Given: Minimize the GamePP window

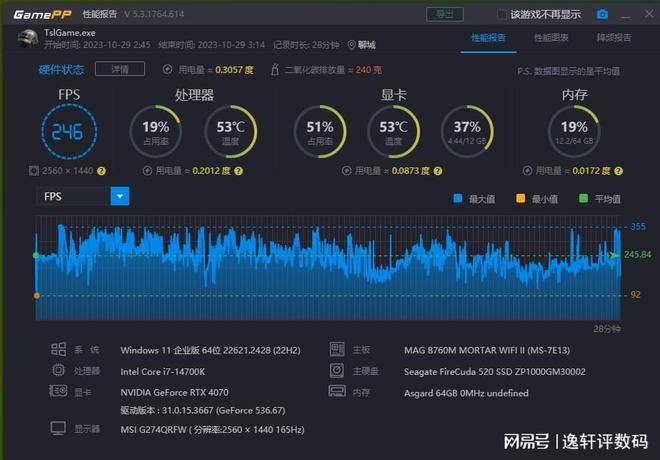Looking at the screenshot, I should 626,15.
